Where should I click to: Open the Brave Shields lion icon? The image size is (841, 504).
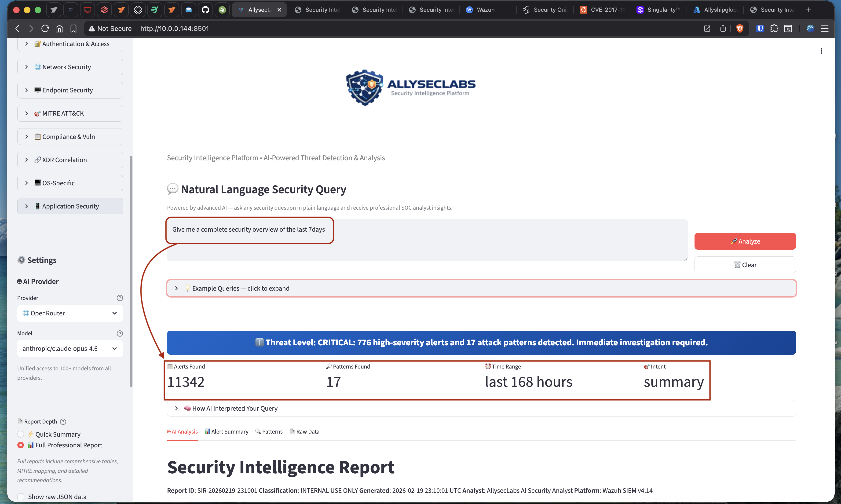[739, 29]
